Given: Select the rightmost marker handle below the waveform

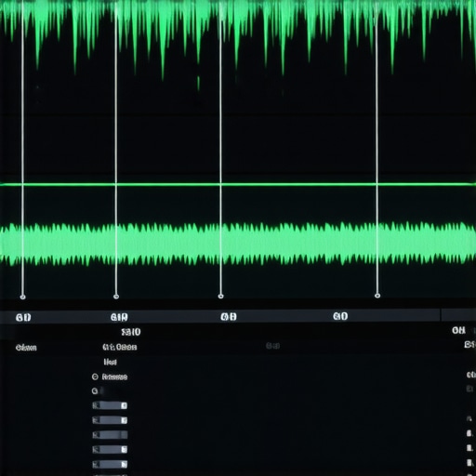Looking at the screenshot, I should [x=377, y=296].
